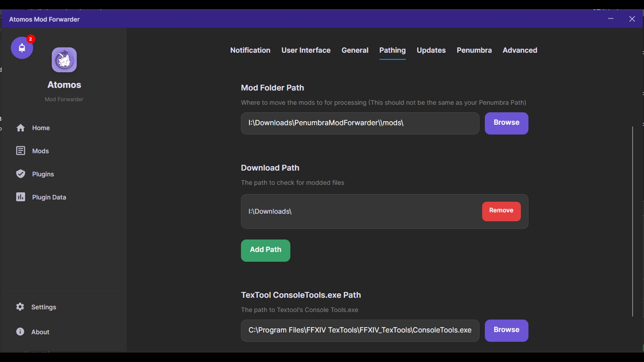This screenshot has height=362, width=644.
Task: Click the 'Atomos' name under the logo
Action: pyautogui.click(x=64, y=85)
